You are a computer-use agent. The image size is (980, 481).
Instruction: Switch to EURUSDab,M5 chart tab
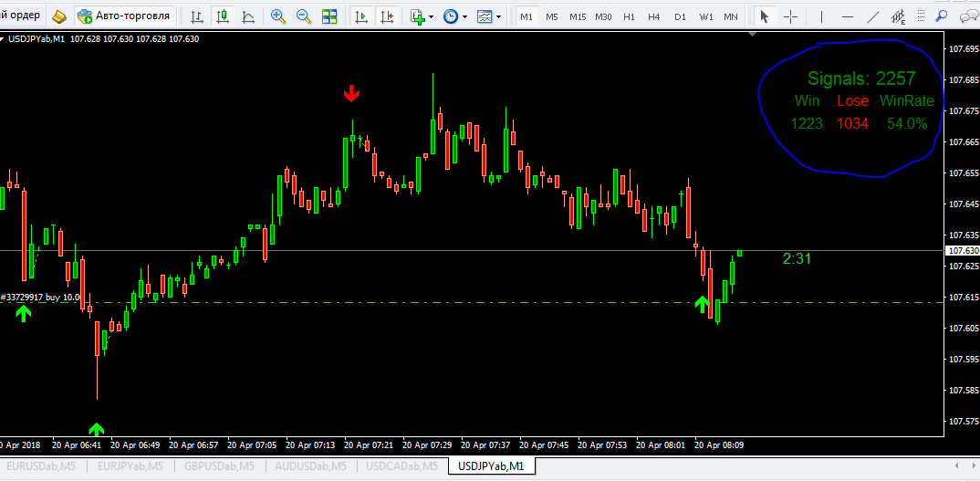click(x=43, y=466)
